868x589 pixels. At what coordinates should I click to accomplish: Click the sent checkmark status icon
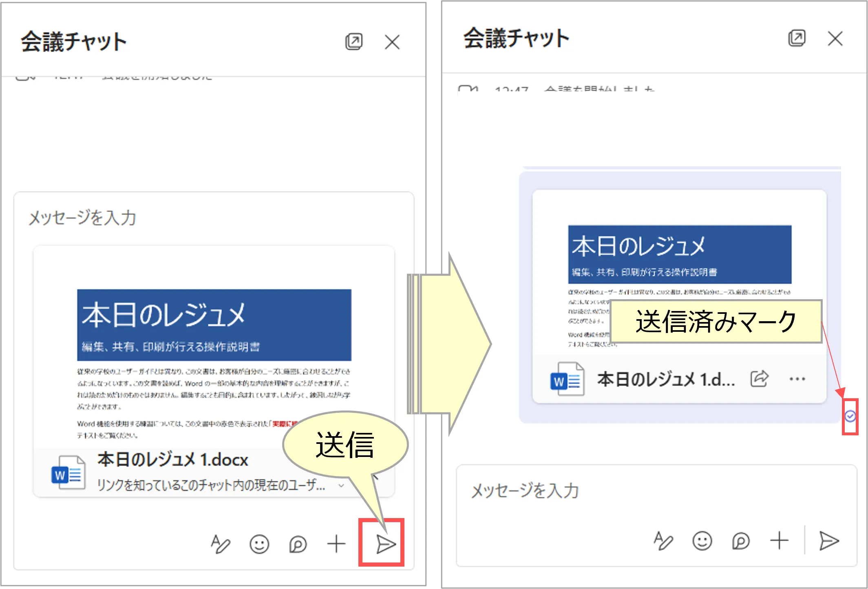click(850, 416)
